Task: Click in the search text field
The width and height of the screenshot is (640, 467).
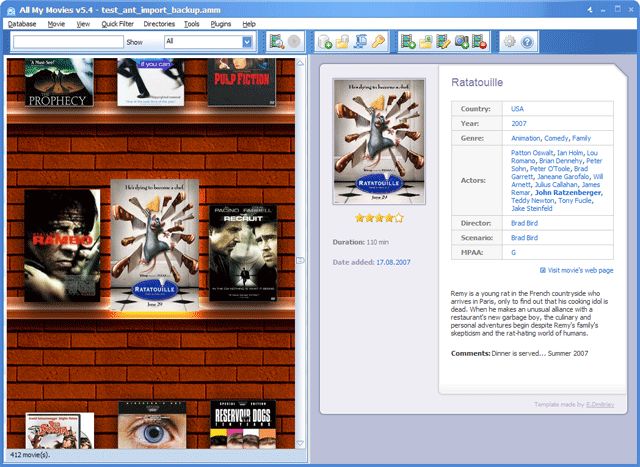Action: 68,42
